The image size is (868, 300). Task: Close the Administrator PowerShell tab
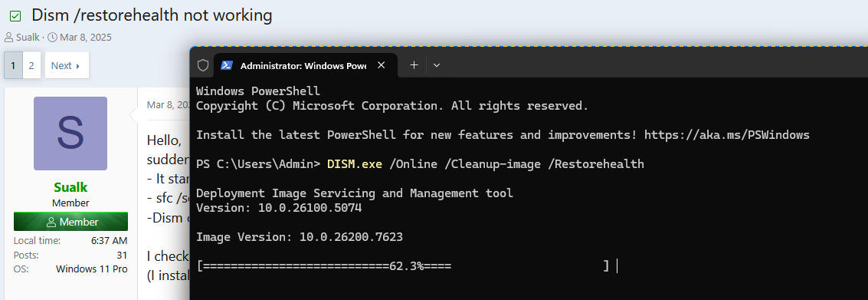pos(381,65)
